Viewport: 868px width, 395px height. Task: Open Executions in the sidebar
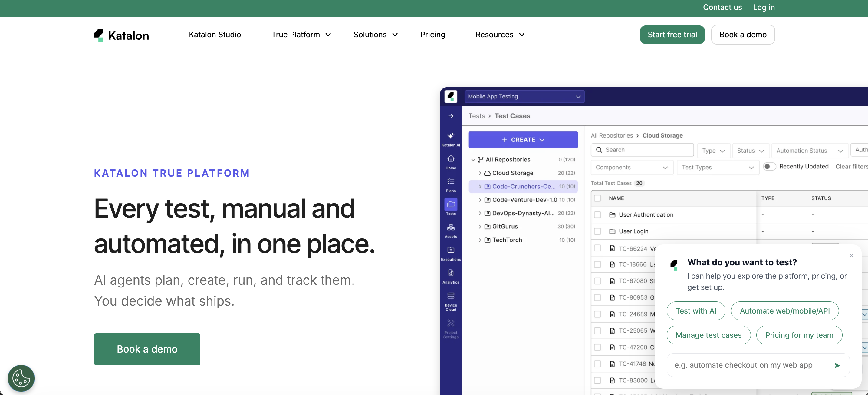(x=451, y=254)
